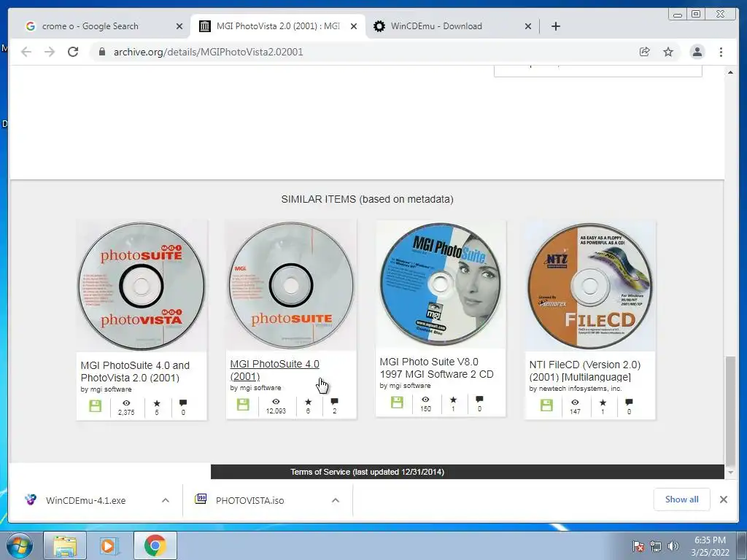Click views eye icon showing 12,093
Viewport: 747px width, 560px height.
coord(276,402)
